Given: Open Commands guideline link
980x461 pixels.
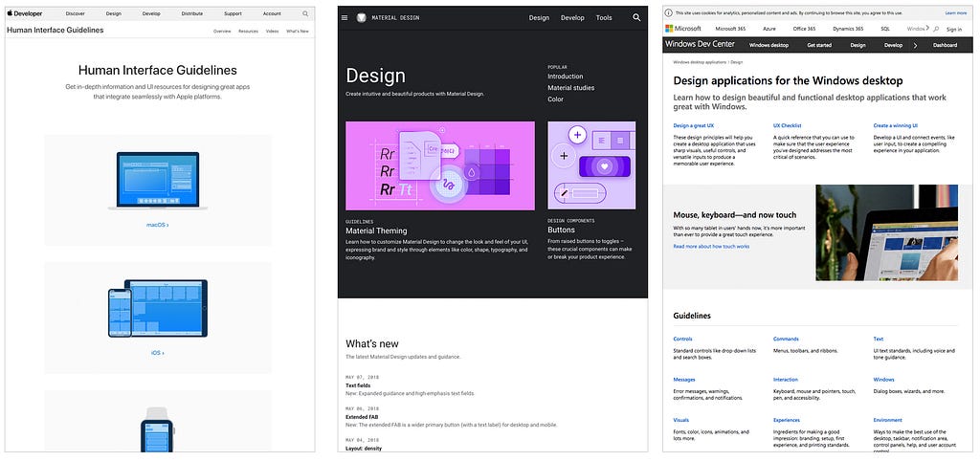Looking at the screenshot, I should (786, 340).
